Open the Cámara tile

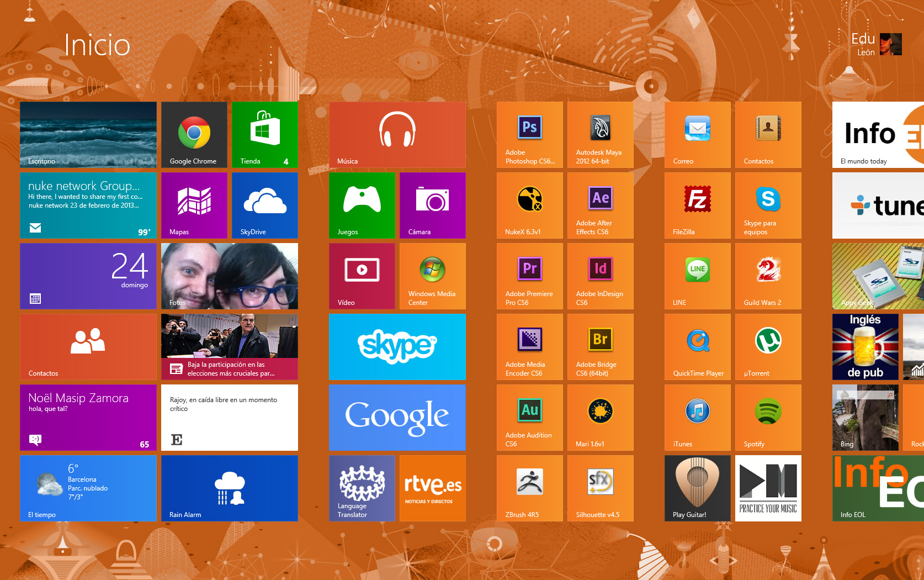pyautogui.click(x=432, y=205)
